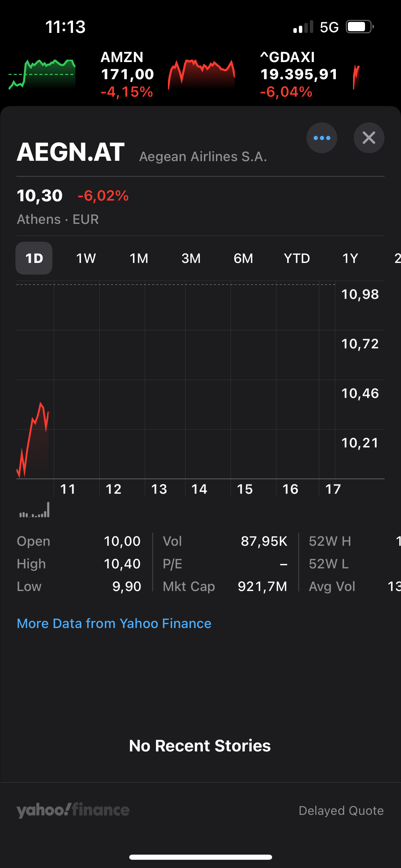
Task: Switch to the 1W chart range
Action: pyautogui.click(x=86, y=258)
